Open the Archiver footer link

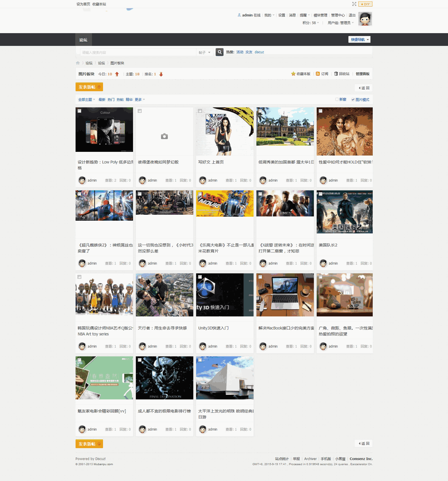coord(310,459)
